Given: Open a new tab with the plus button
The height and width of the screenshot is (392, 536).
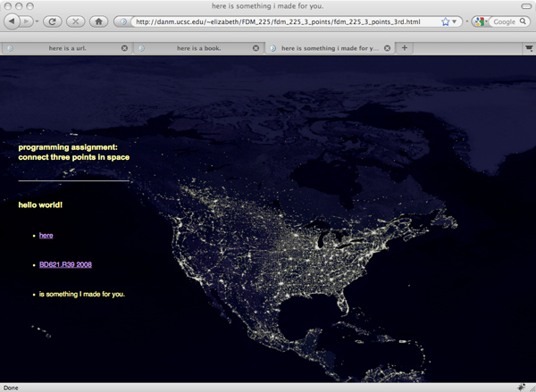Looking at the screenshot, I should (x=405, y=48).
